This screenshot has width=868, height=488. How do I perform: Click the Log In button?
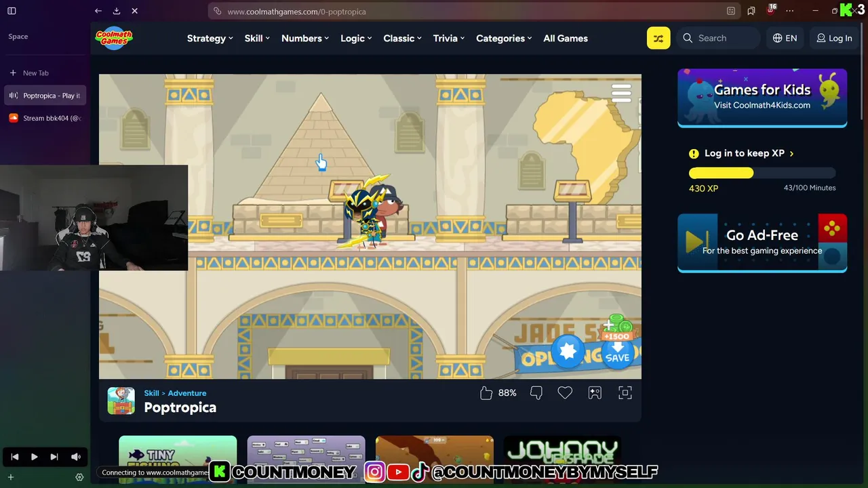[x=834, y=39]
